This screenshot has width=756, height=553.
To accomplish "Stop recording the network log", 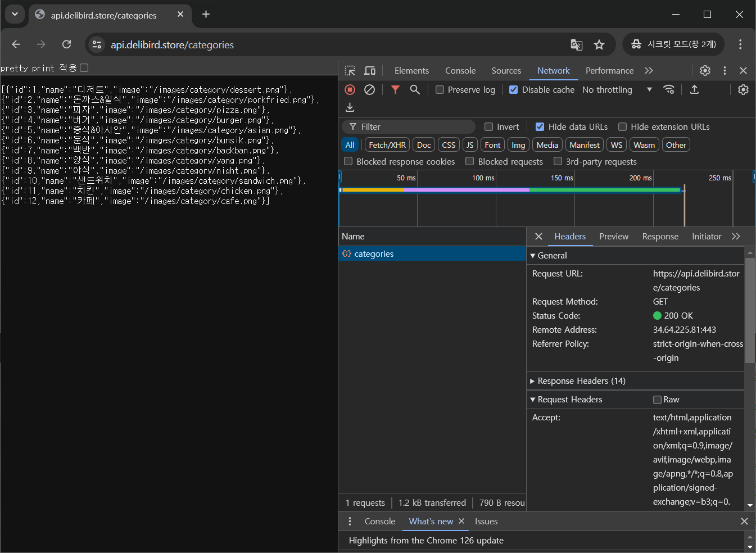I will click(350, 90).
